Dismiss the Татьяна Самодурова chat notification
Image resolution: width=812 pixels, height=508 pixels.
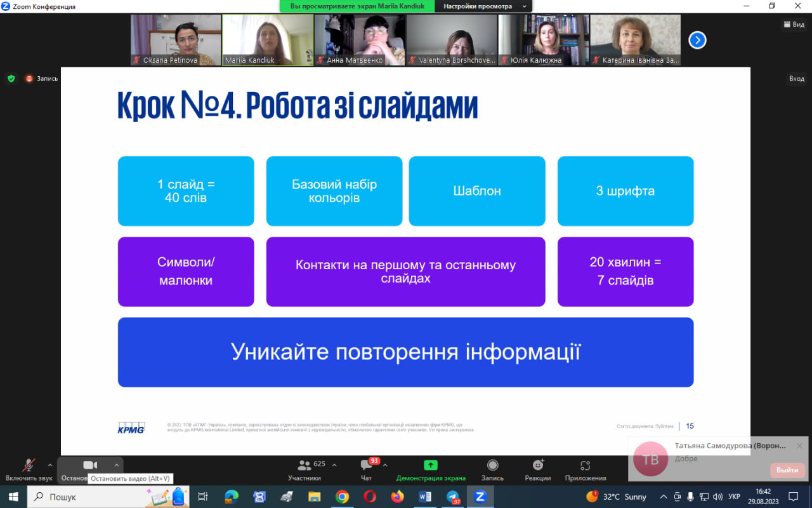[x=799, y=446]
